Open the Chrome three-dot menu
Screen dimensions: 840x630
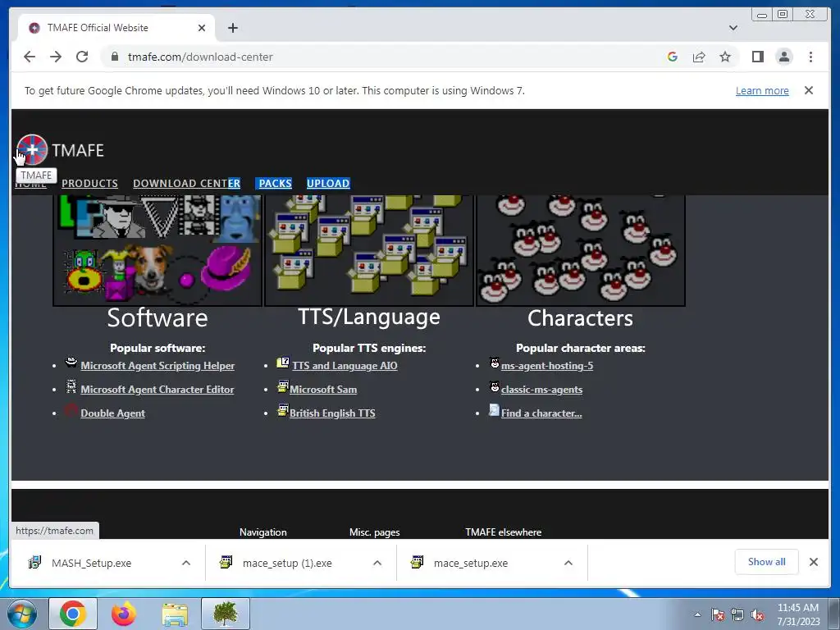[810, 57]
